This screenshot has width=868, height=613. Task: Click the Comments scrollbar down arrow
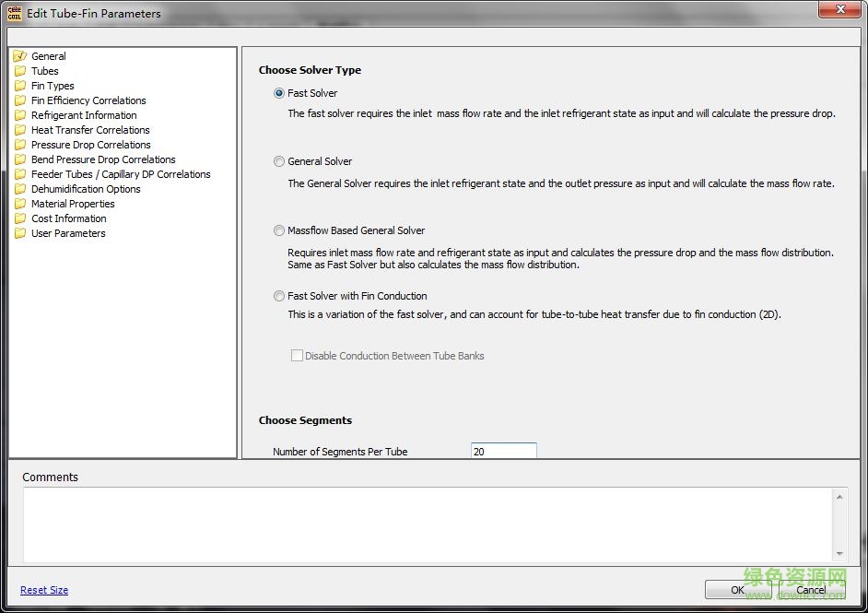[x=839, y=554]
